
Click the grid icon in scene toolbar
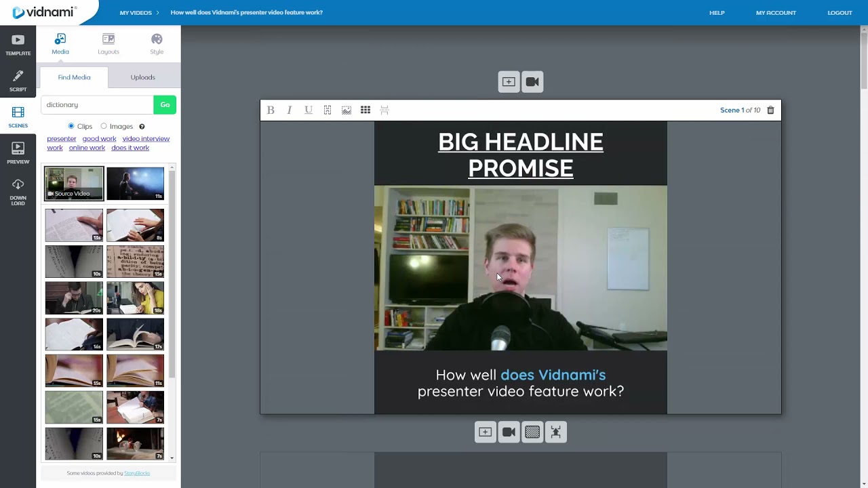(x=366, y=110)
